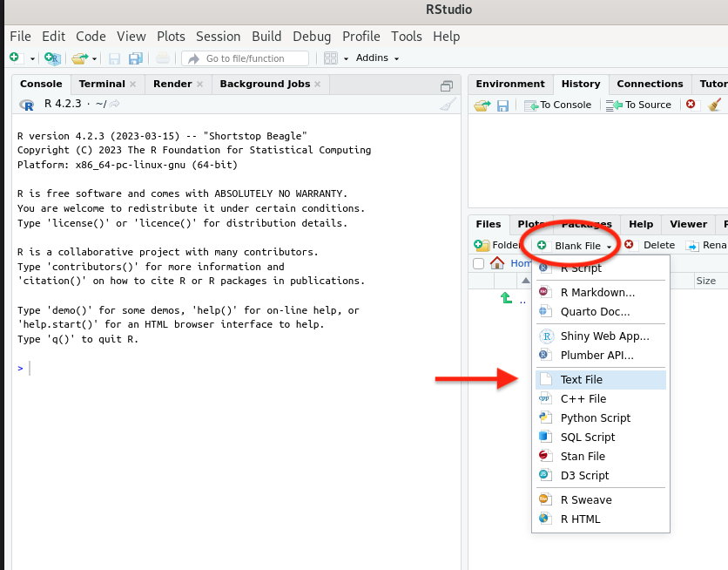Open the File menu

pos(20,37)
